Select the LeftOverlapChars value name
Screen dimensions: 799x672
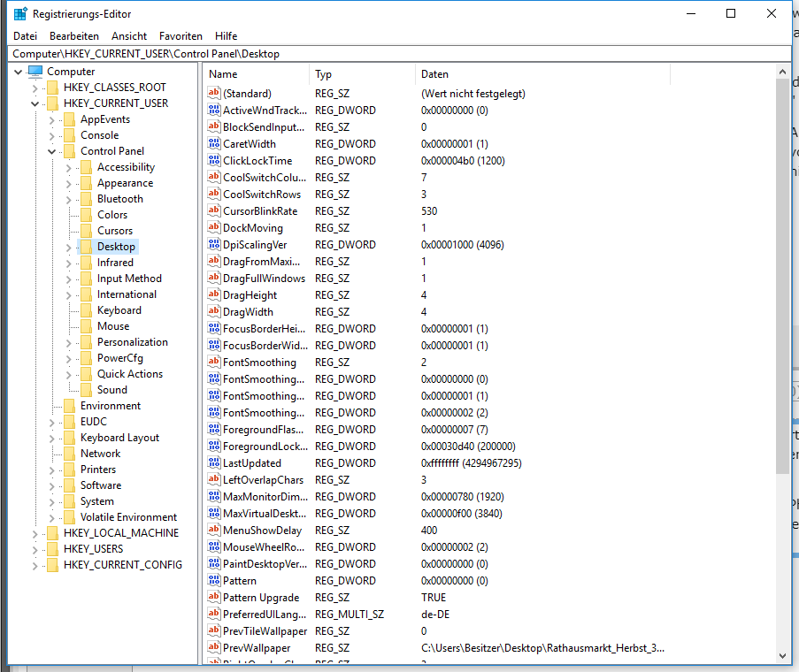click(263, 479)
